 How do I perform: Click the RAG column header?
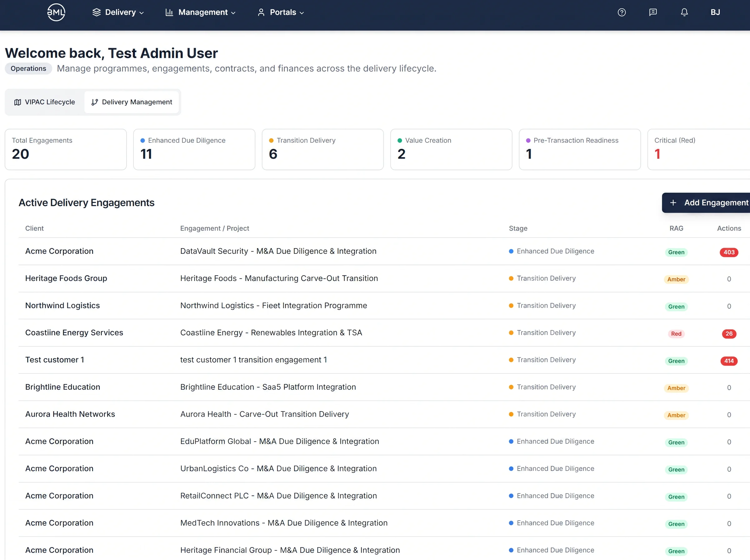(x=676, y=228)
